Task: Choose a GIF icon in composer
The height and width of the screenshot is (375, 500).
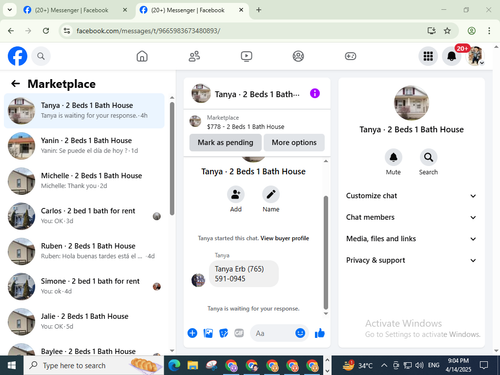Action: [x=239, y=333]
